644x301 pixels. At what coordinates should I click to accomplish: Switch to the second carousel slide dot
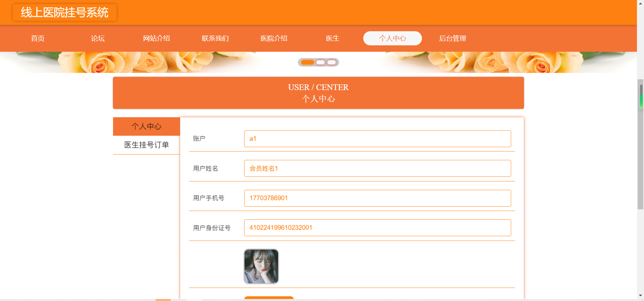[x=320, y=62]
